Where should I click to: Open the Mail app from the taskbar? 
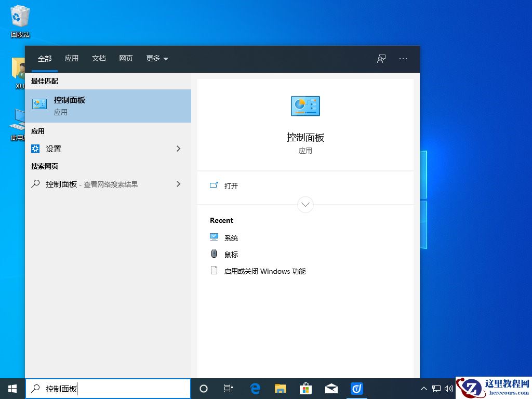coord(331,388)
